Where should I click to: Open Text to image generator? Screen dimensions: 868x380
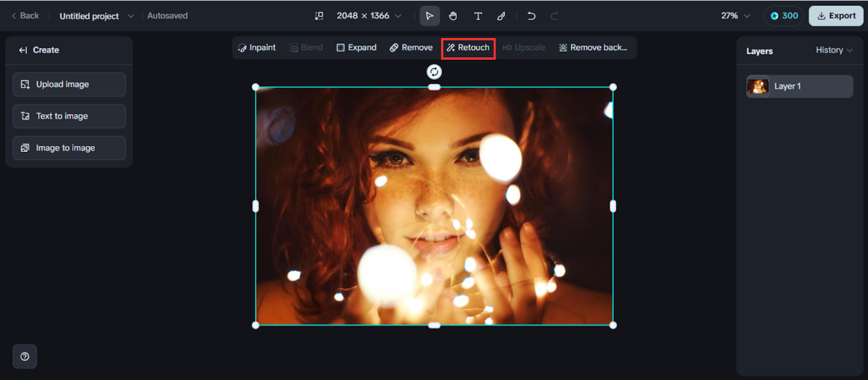coord(69,116)
